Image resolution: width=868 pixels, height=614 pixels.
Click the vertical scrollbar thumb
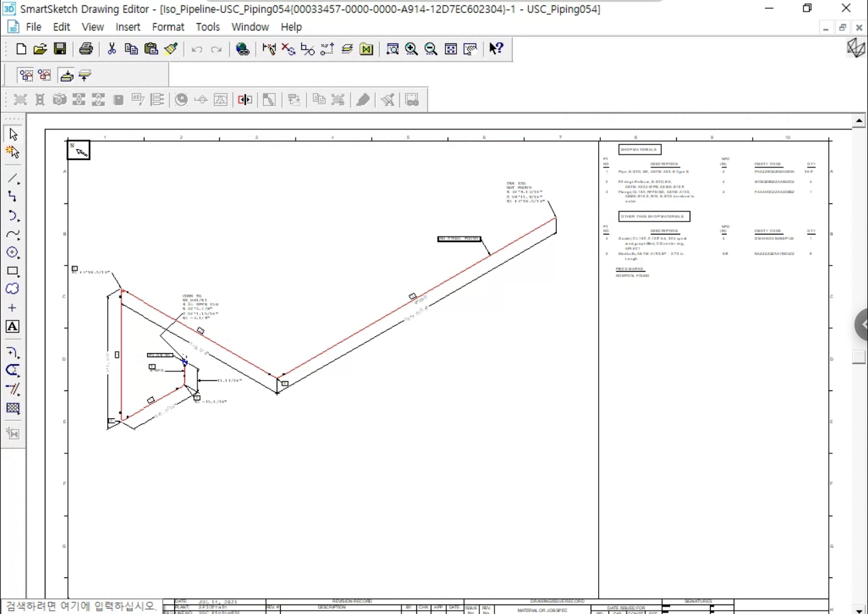(859, 357)
